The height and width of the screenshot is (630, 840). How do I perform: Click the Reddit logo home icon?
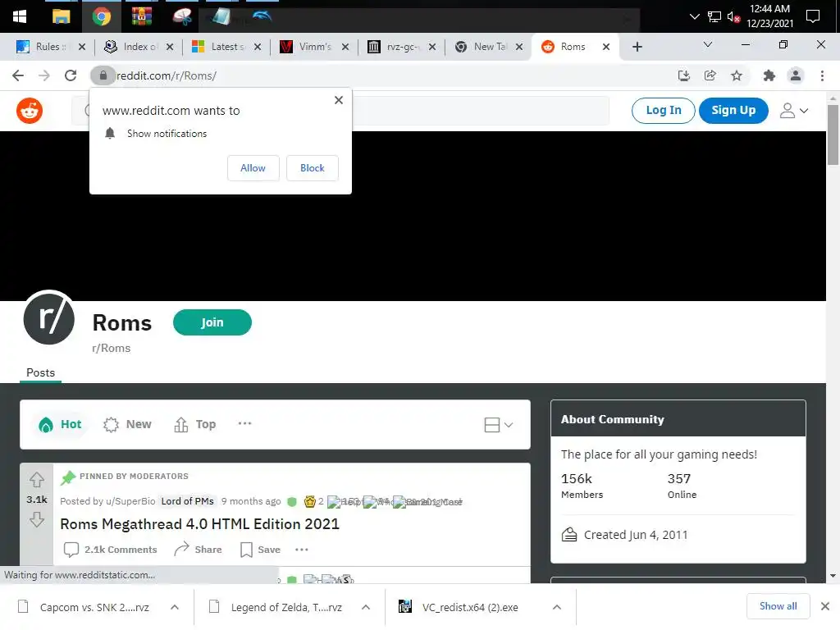pyautogui.click(x=30, y=111)
